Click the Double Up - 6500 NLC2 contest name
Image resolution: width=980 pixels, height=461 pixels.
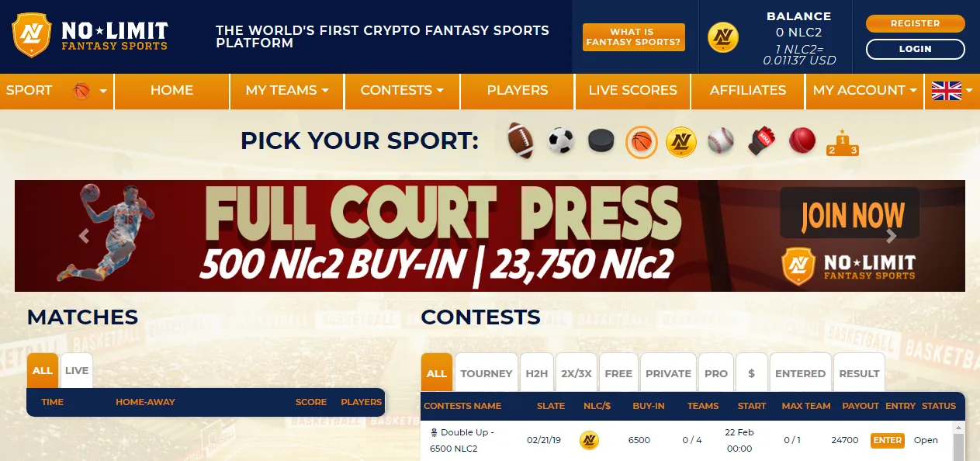pos(462,440)
